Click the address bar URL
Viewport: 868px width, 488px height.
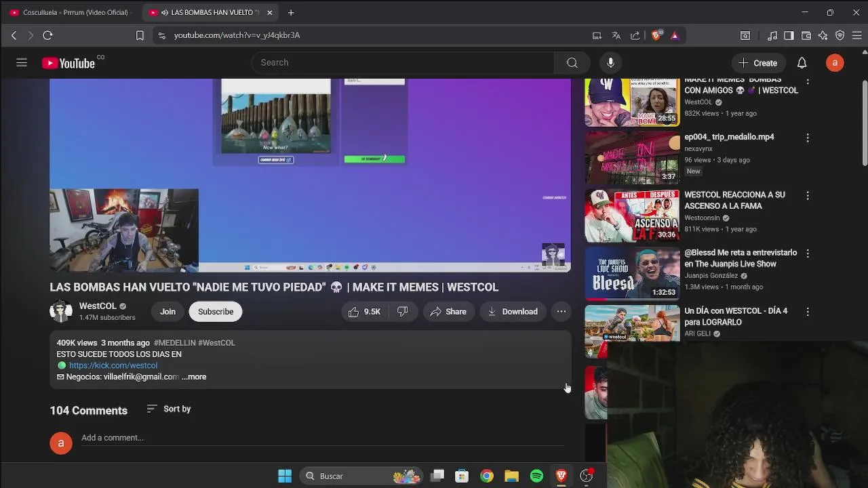coord(237,35)
